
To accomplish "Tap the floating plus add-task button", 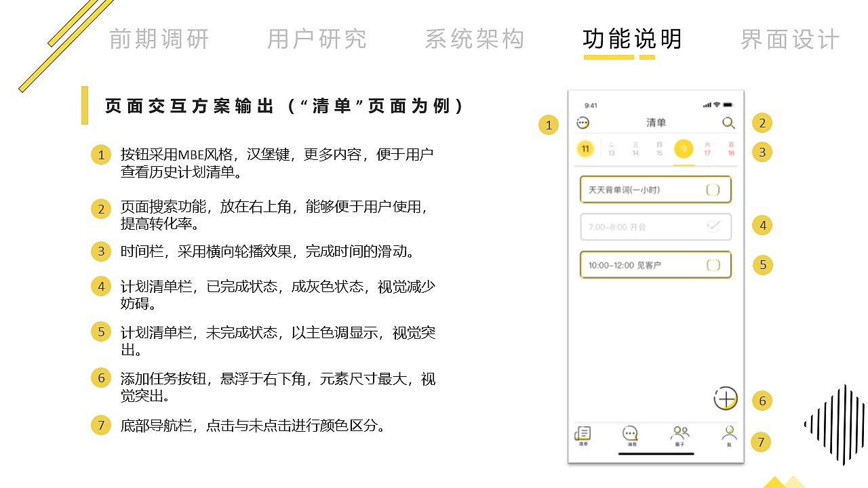I will [x=726, y=399].
